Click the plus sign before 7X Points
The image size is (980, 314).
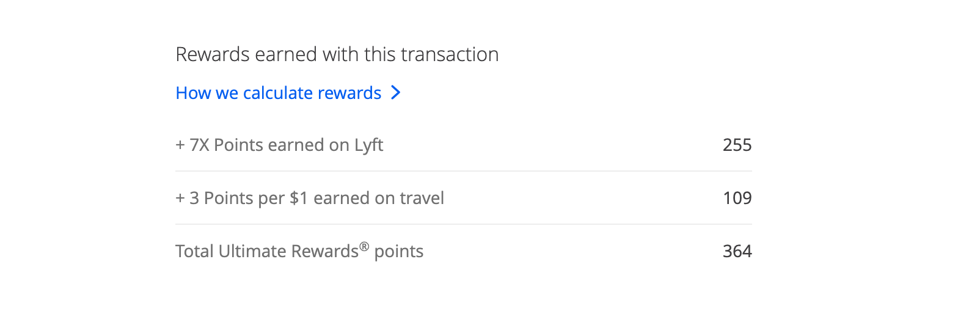[180, 145]
